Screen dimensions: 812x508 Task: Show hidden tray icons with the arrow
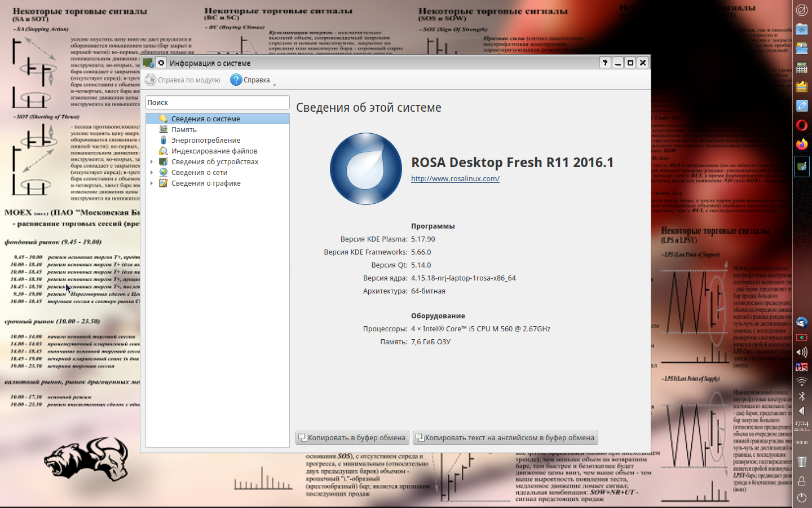pos(801,411)
